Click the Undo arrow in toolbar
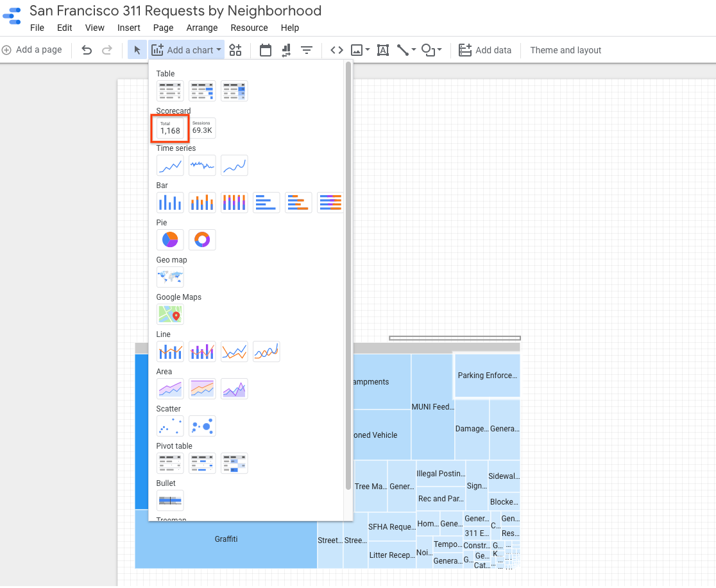 click(87, 50)
